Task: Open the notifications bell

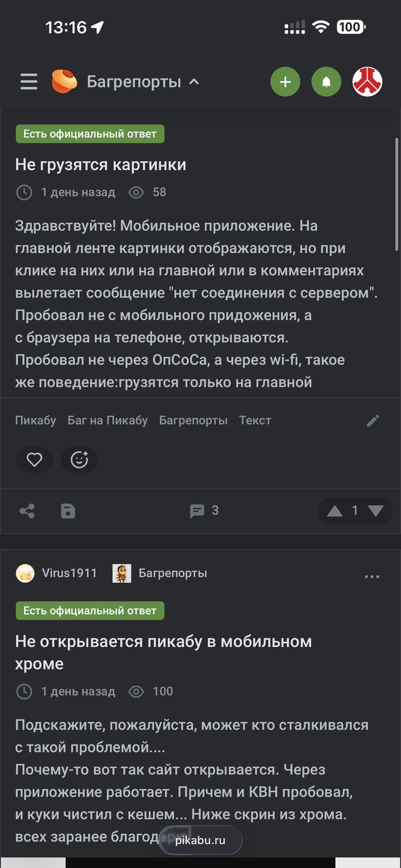Action: tap(326, 81)
